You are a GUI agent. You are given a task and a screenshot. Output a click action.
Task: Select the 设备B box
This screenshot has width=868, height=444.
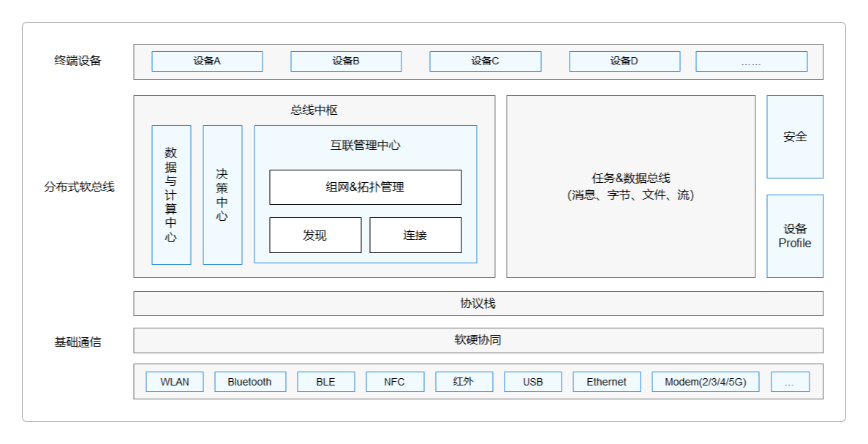pyautogui.click(x=346, y=61)
